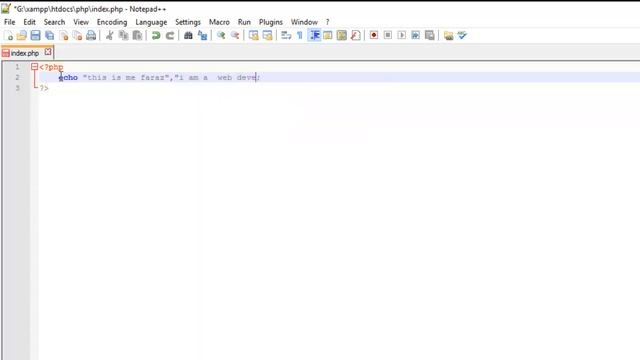Click the Print toolbar icon
This screenshot has width=640, height=360.
(91, 36)
